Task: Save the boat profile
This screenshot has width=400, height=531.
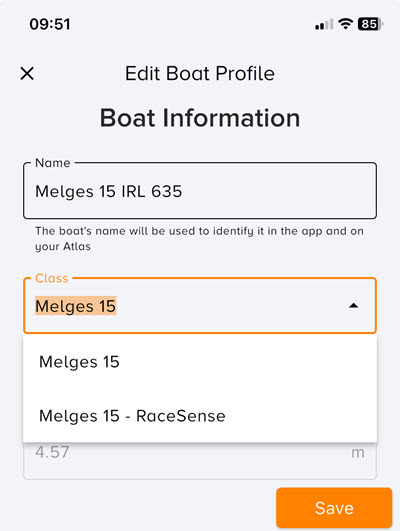Action: 334,508
